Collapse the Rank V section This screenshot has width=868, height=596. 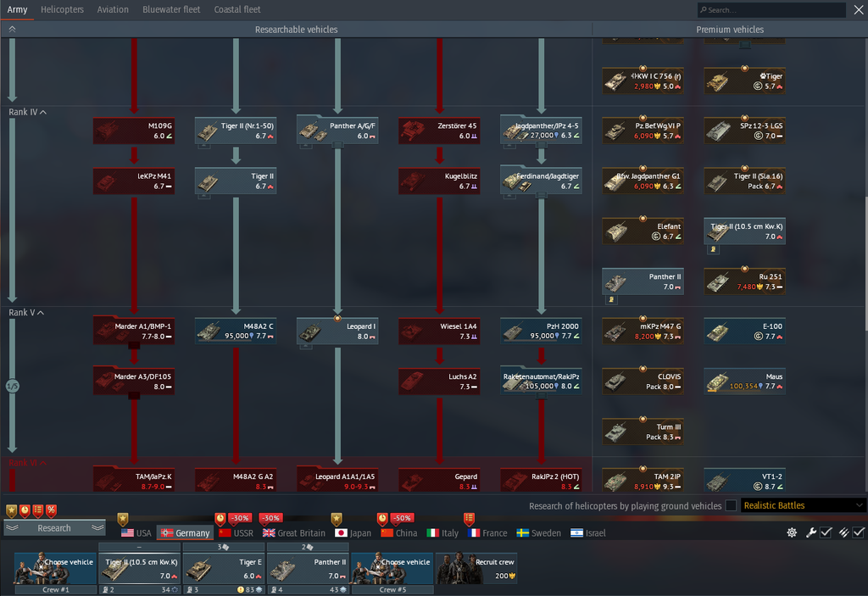26,312
